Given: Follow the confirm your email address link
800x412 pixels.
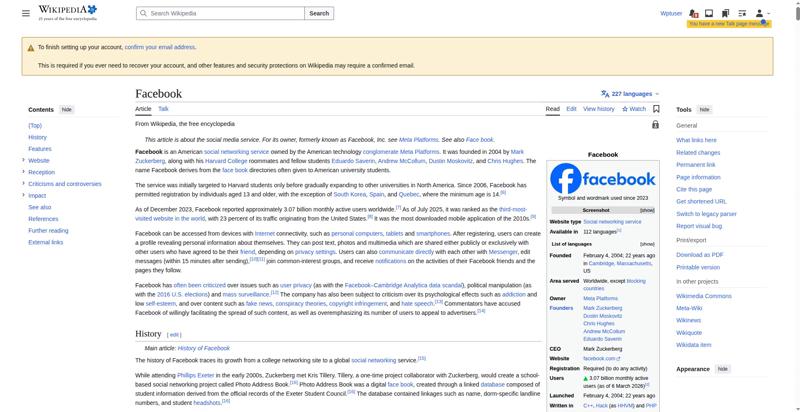Looking at the screenshot, I should coord(160,47).
